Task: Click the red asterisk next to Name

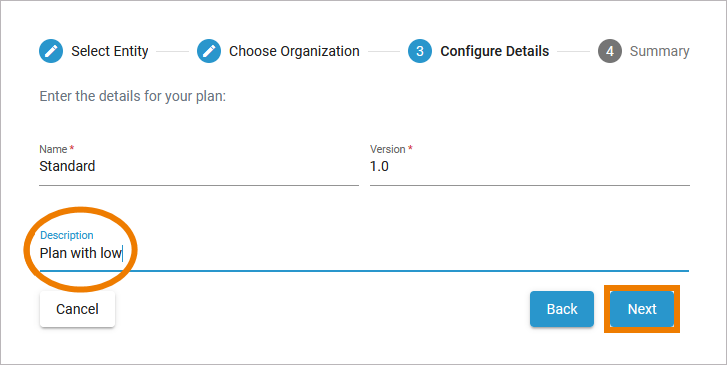Action: coord(72,148)
